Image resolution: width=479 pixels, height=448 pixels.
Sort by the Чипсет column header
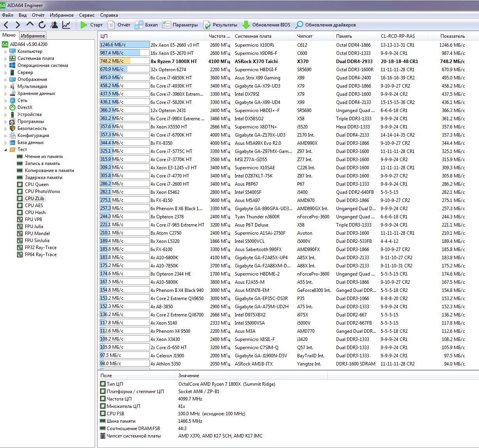tap(315, 36)
